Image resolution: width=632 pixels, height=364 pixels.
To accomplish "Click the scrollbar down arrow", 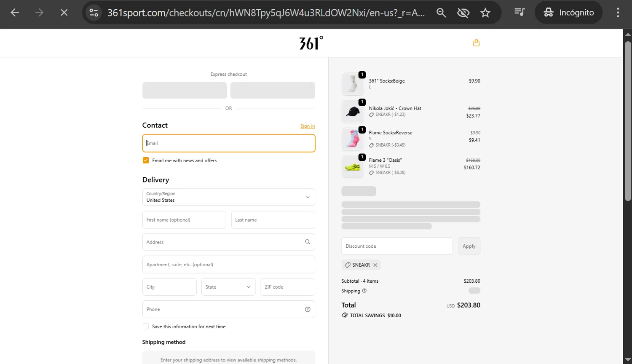I will pos(628,360).
